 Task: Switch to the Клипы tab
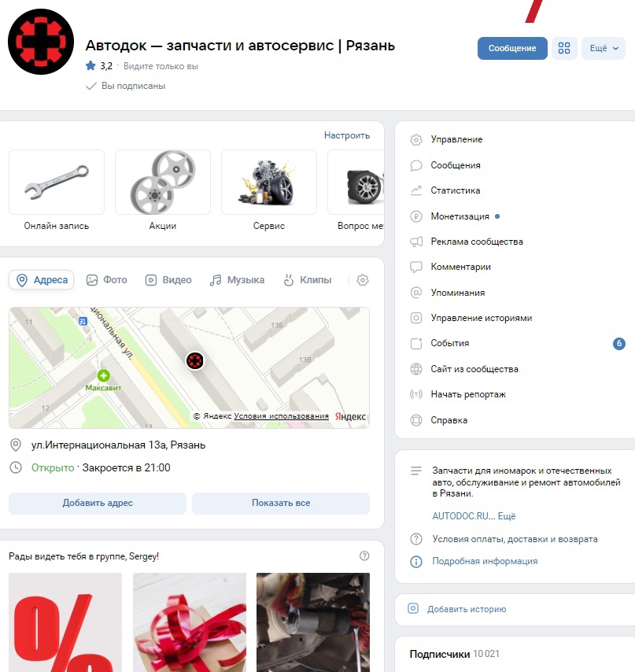click(x=307, y=280)
